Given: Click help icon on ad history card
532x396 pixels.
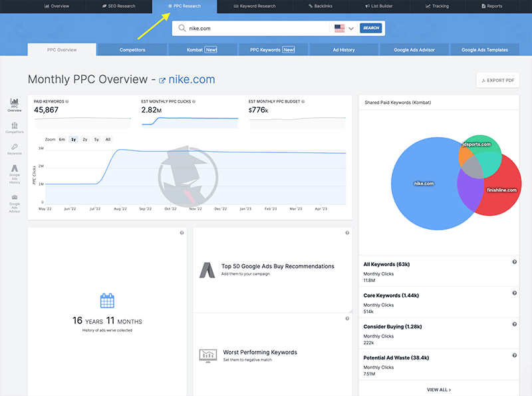Looking at the screenshot, I should 182,233.
